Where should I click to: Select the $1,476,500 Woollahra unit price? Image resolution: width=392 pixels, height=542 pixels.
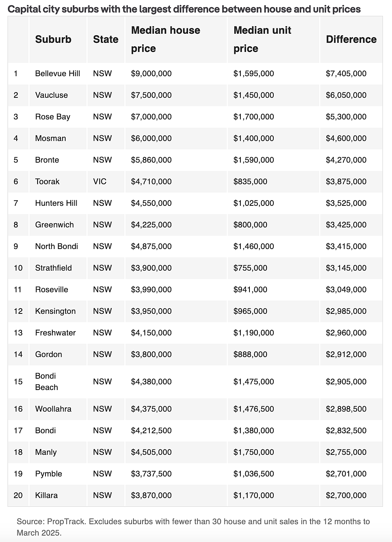254,409
